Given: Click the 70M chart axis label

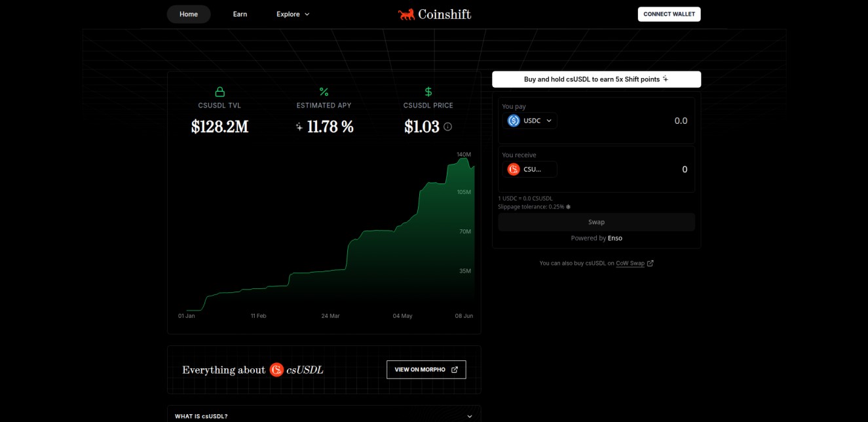Looking at the screenshot, I should (x=465, y=231).
